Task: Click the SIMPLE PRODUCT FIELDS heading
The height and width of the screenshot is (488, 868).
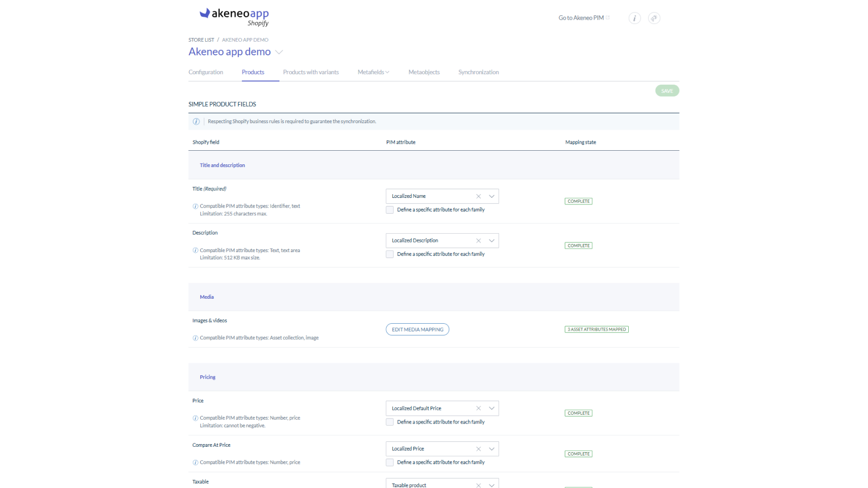Action: point(222,104)
